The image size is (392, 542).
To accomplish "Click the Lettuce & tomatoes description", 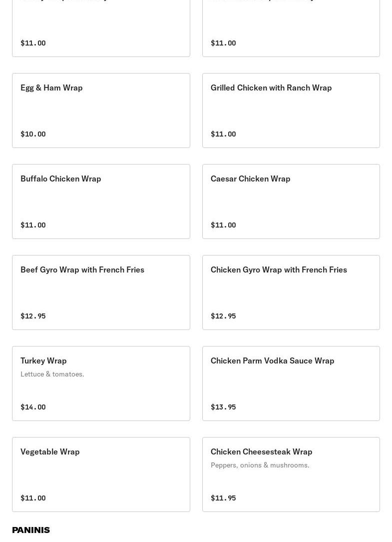I will click(52, 373).
